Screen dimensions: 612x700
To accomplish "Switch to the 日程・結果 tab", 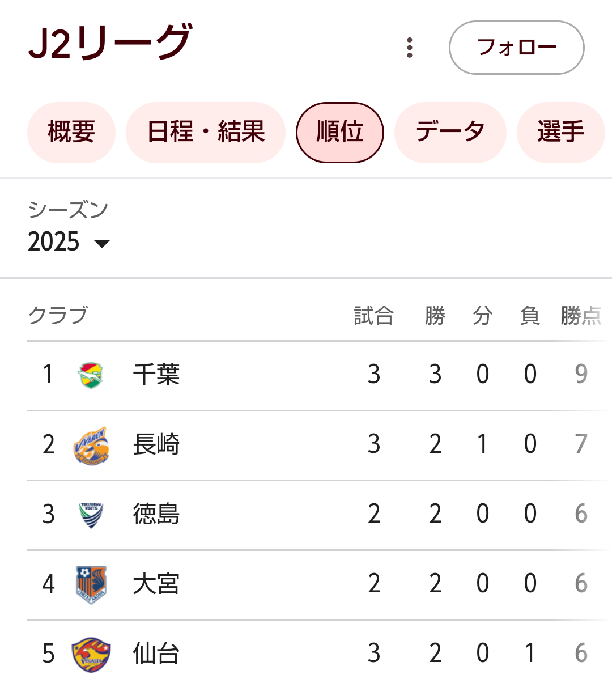I will (x=206, y=132).
